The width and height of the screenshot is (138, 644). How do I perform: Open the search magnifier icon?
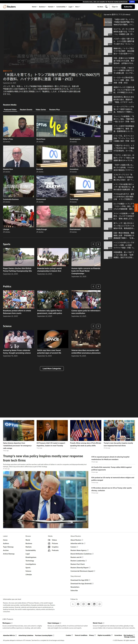106,7
